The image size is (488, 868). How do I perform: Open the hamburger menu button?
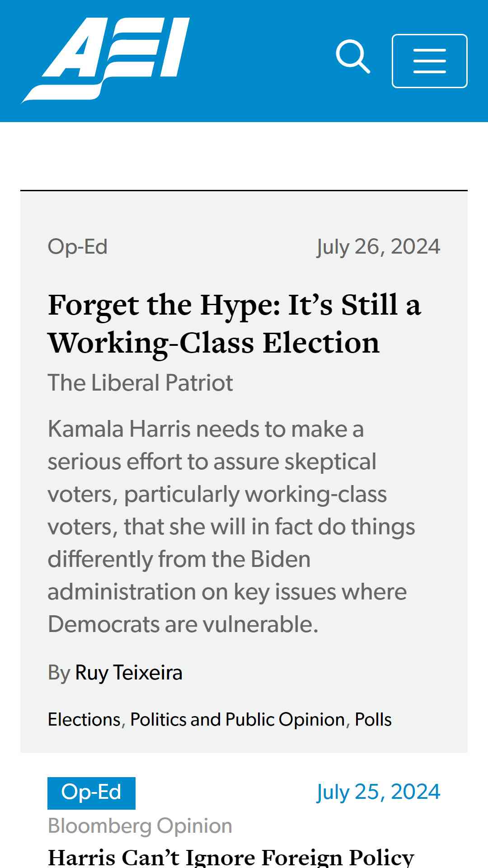429,61
